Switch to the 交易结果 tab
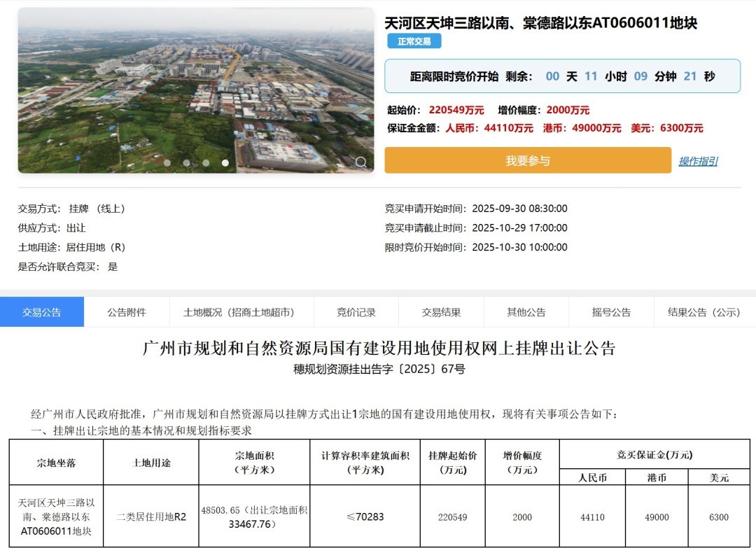Screen dimensions: 756x548 click(441, 312)
